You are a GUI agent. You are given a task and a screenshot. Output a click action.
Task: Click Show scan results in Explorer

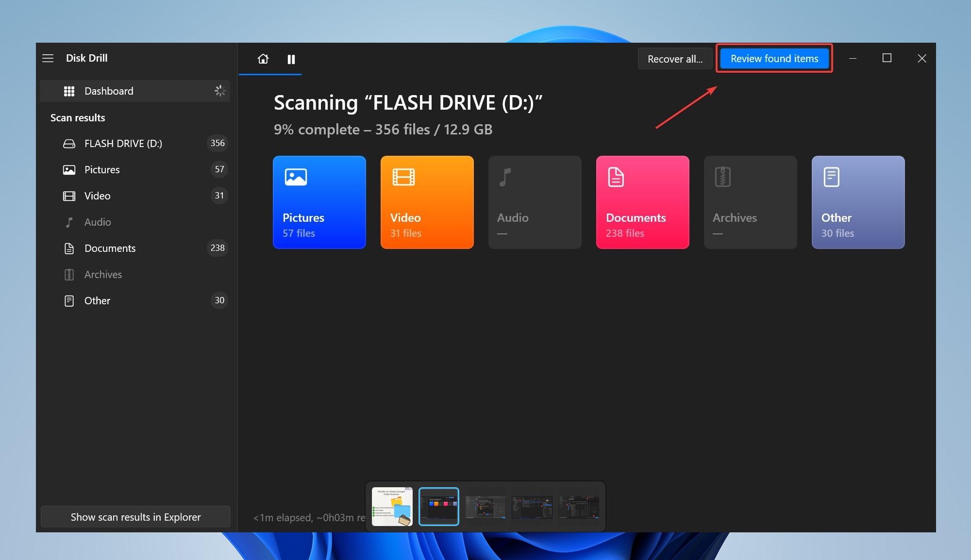tap(135, 516)
